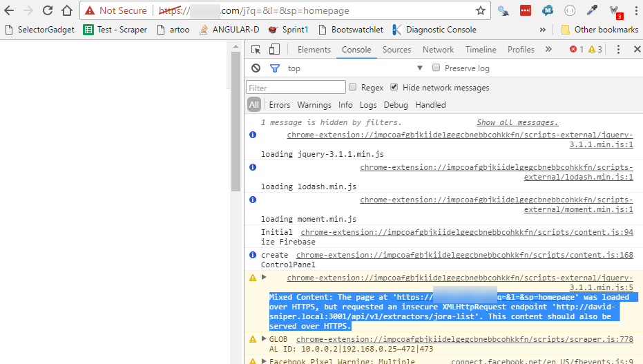
Task: Expand the Facebook Pixel Warning message
Action: [x=264, y=361]
